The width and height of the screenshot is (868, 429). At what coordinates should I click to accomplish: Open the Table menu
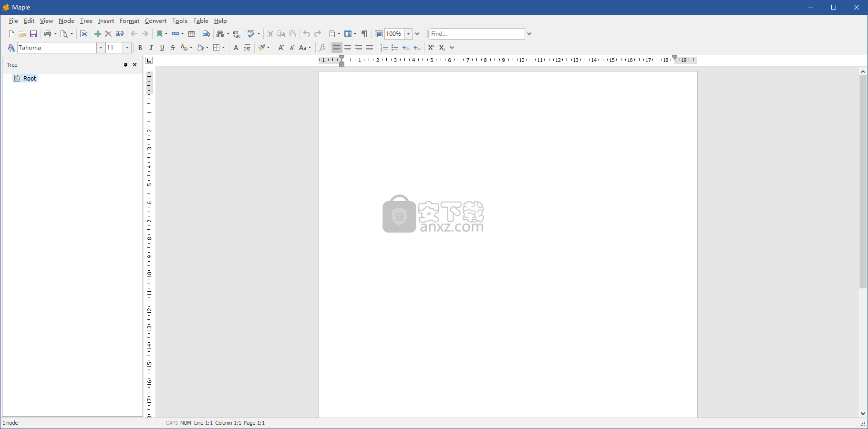tap(200, 21)
